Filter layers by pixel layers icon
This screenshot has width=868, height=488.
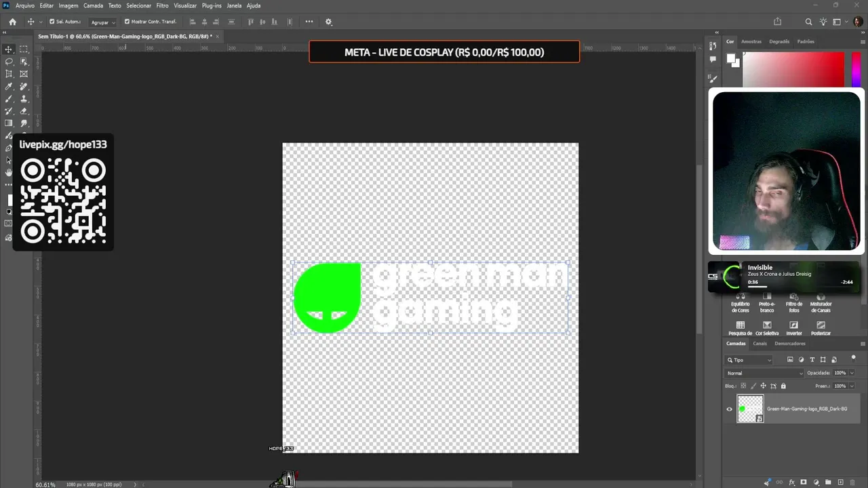[x=791, y=360]
